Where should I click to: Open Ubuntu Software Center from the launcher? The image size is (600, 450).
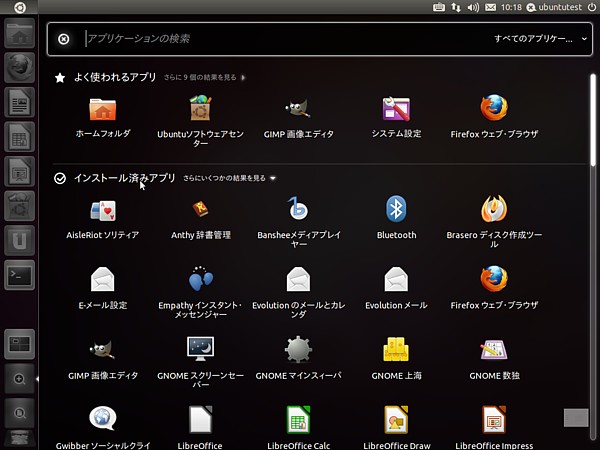[20, 206]
